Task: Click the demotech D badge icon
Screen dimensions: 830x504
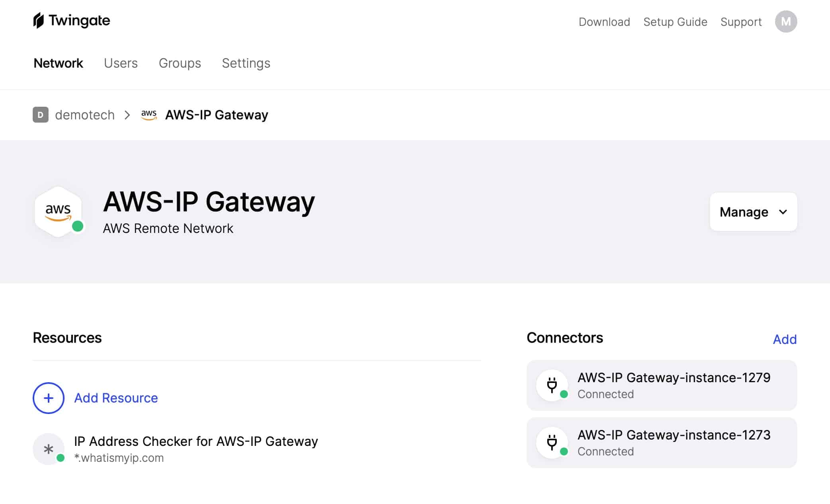Action: (x=41, y=115)
